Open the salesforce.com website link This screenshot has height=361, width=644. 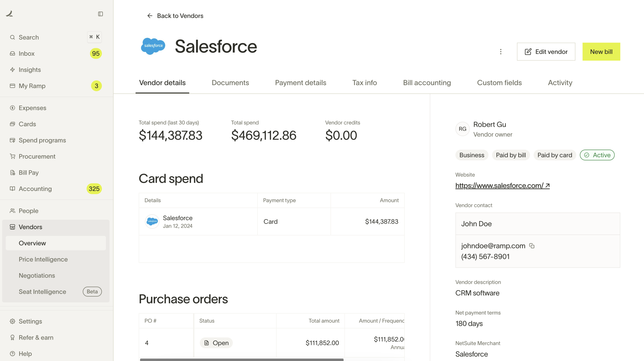500,186
